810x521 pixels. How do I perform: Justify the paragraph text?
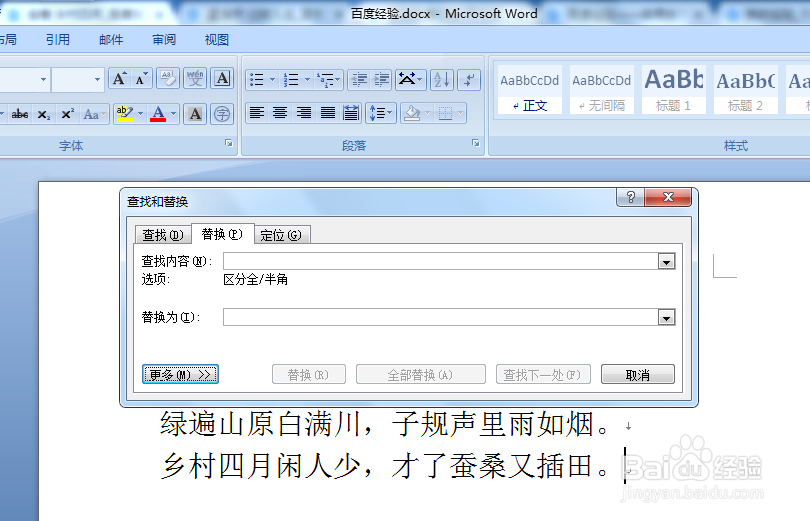tap(328, 113)
